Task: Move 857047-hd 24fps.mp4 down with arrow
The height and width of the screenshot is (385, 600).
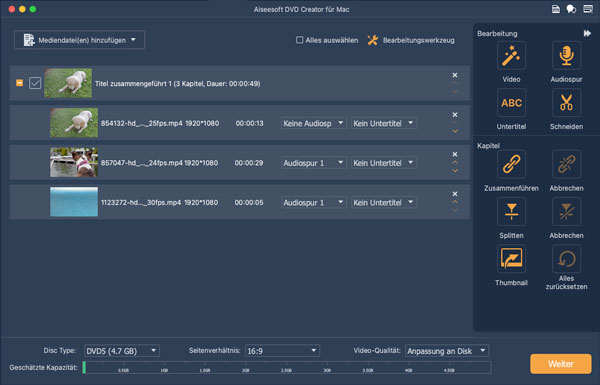Action: [x=455, y=171]
